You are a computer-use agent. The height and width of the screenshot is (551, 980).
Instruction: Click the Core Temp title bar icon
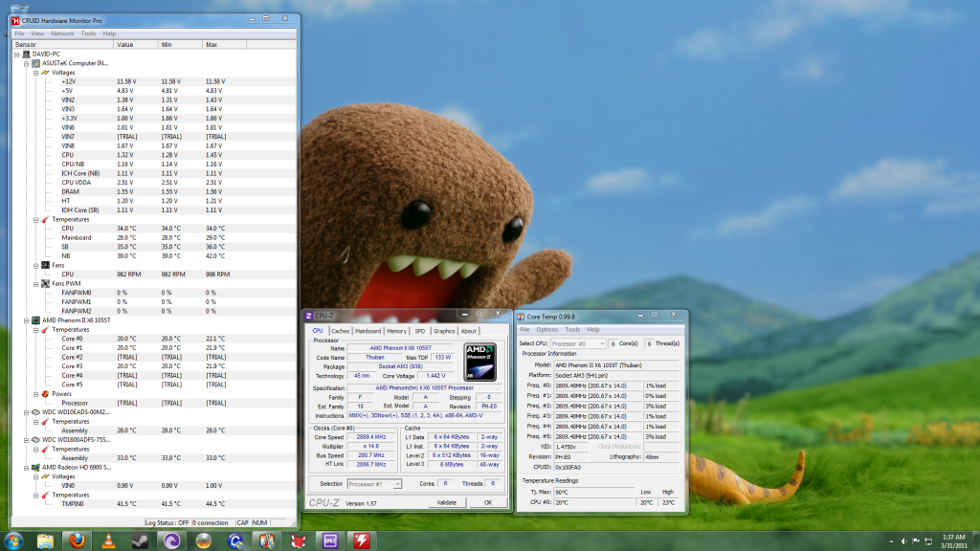[x=521, y=317]
